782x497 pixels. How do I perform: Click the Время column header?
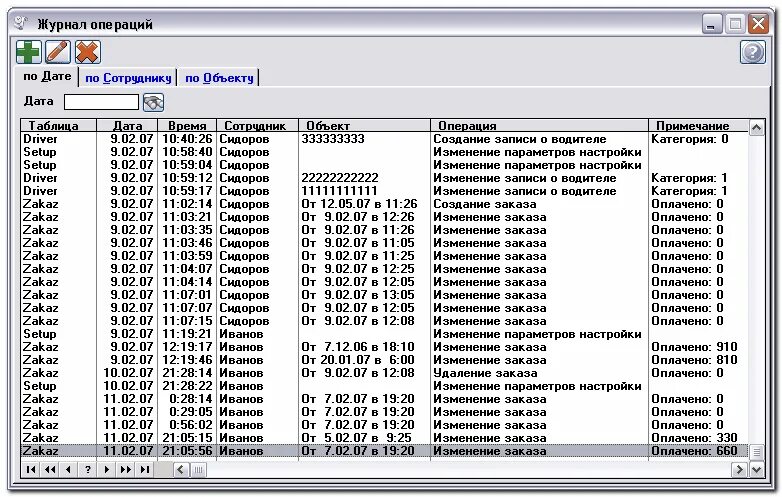187,126
